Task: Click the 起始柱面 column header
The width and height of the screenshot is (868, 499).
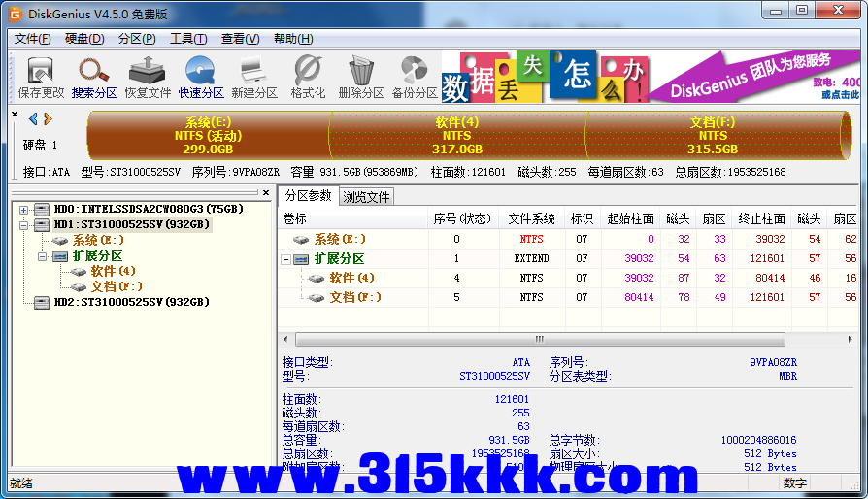Action: click(x=630, y=219)
